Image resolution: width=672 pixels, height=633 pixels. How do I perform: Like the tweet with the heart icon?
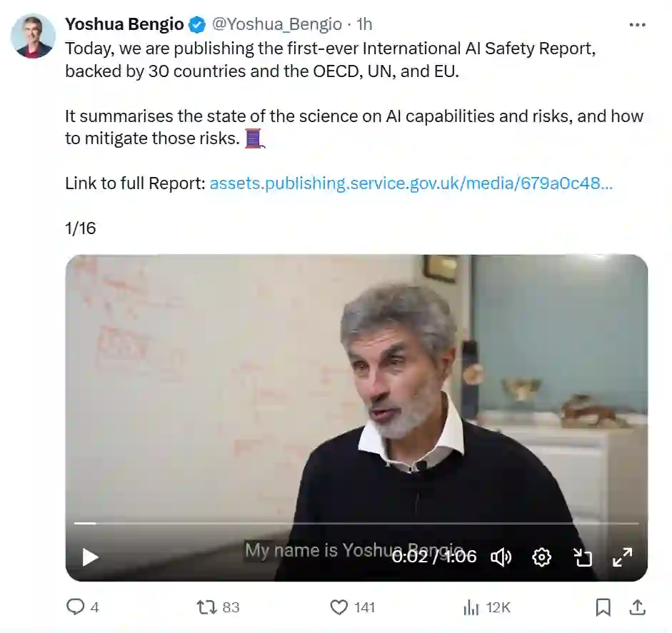click(339, 607)
